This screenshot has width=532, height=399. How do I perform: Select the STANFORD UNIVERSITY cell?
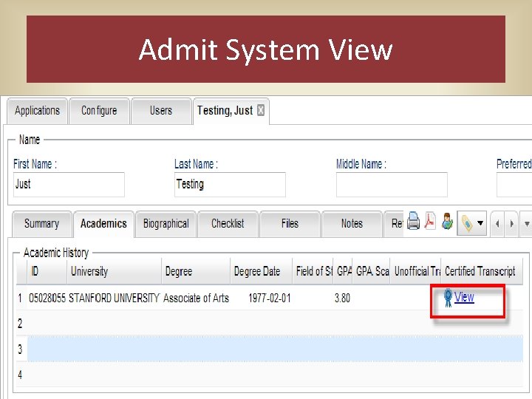click(114, 299)
